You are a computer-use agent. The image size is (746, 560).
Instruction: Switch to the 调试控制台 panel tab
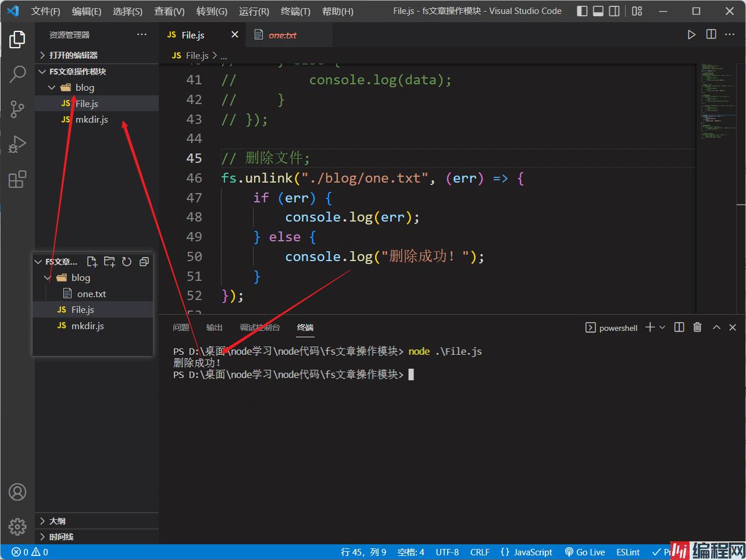tap(260, 327)
